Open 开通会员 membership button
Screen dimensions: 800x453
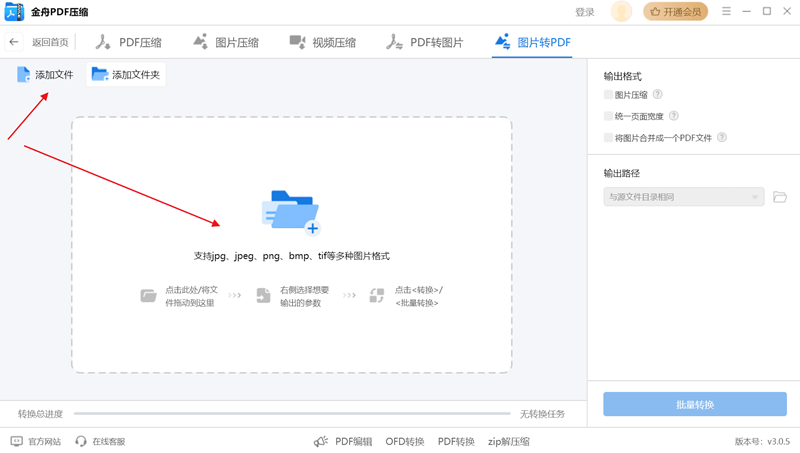tap(676, 11)
